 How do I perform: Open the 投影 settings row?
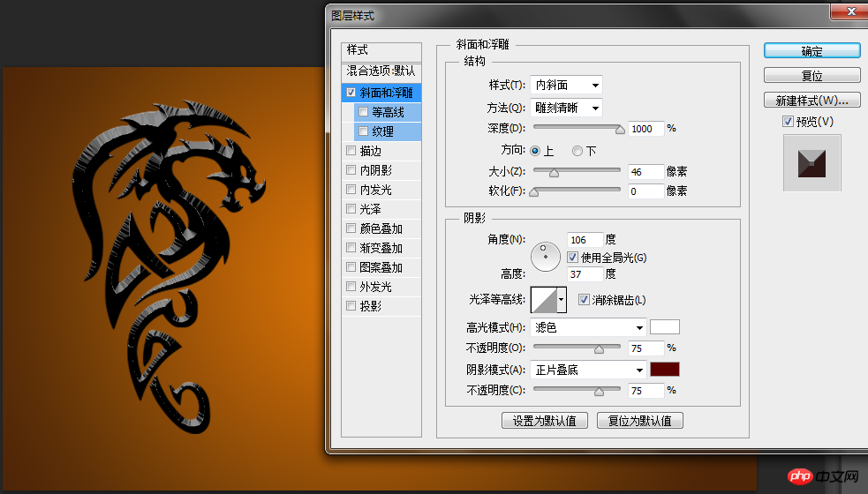click(x=381, y=306)
